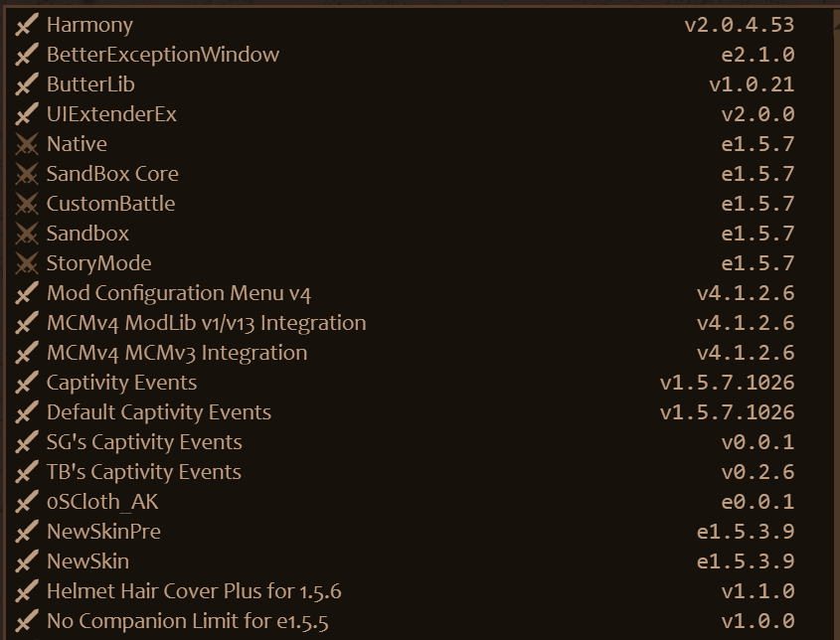Select No Companion Limit for e1.5.5
Viewport: 840px width, 640px height.
(x=188, y=621)
